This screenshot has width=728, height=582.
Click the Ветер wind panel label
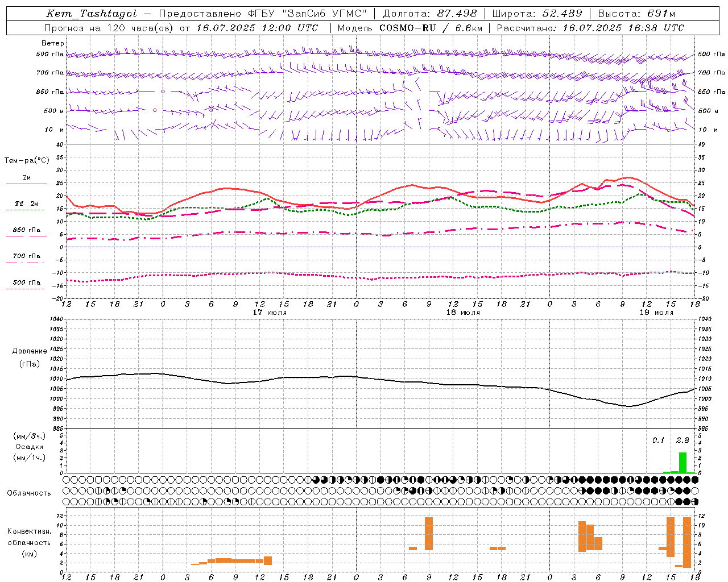pos(53,43)
